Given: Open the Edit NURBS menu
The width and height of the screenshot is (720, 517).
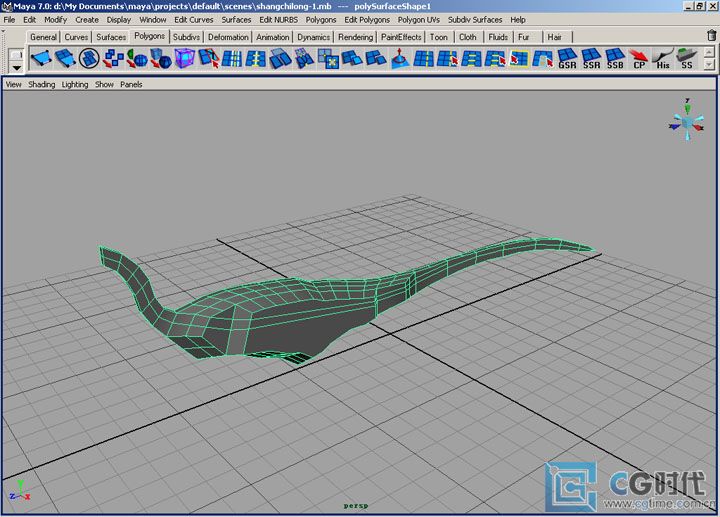Looking at the screenshot, I should point(278,20).
